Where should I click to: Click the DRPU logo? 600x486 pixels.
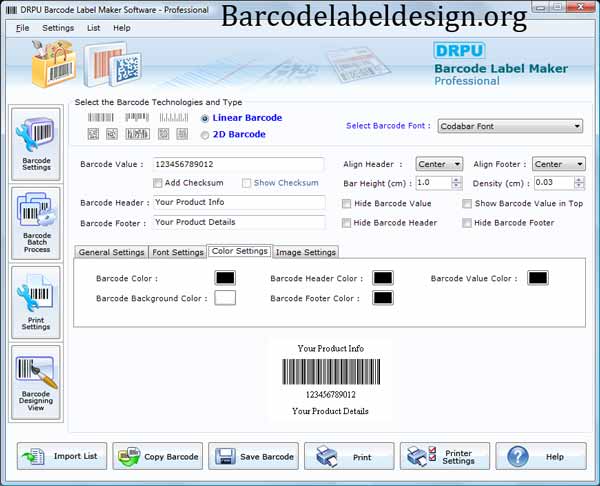click(x=459, y=51)
